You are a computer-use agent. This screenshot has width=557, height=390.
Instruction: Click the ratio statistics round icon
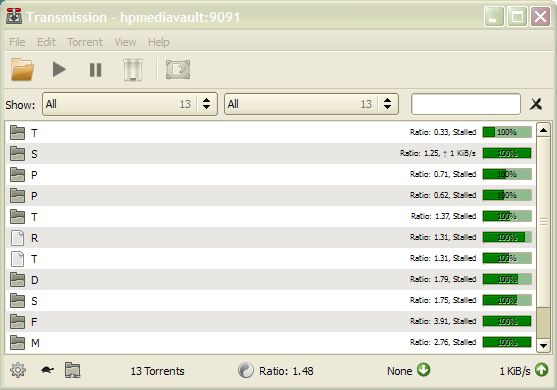pos(246,370)
